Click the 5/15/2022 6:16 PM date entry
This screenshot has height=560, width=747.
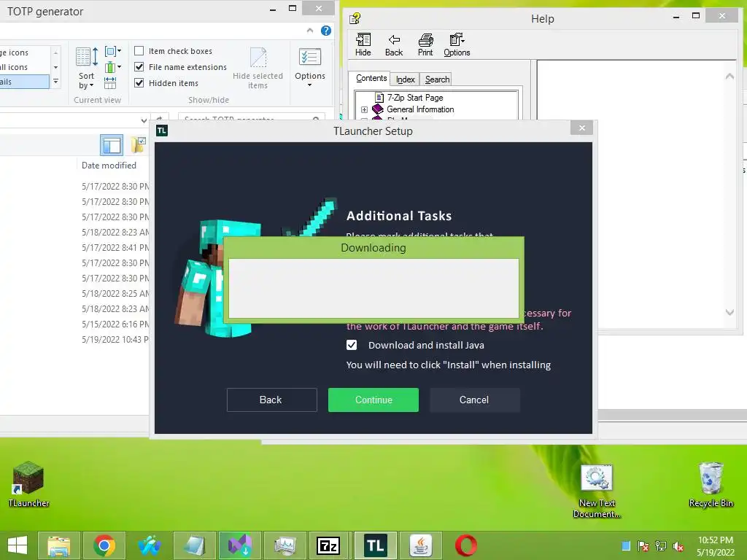point(115,324)
